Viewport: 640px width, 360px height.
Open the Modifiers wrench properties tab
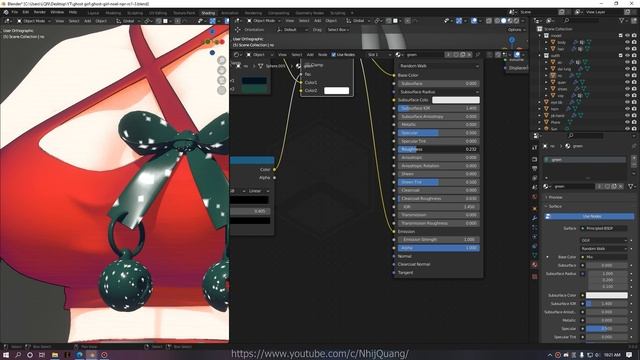tap(535, 218)
